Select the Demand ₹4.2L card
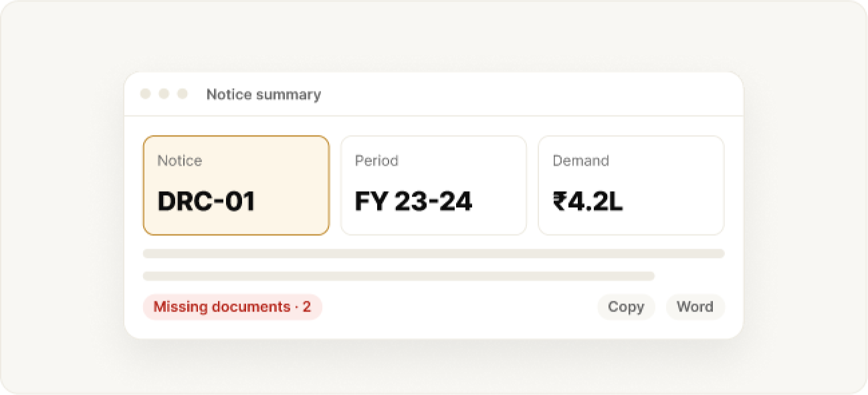The width and height of the screenshot is (868, 395). tap(631, 186)
